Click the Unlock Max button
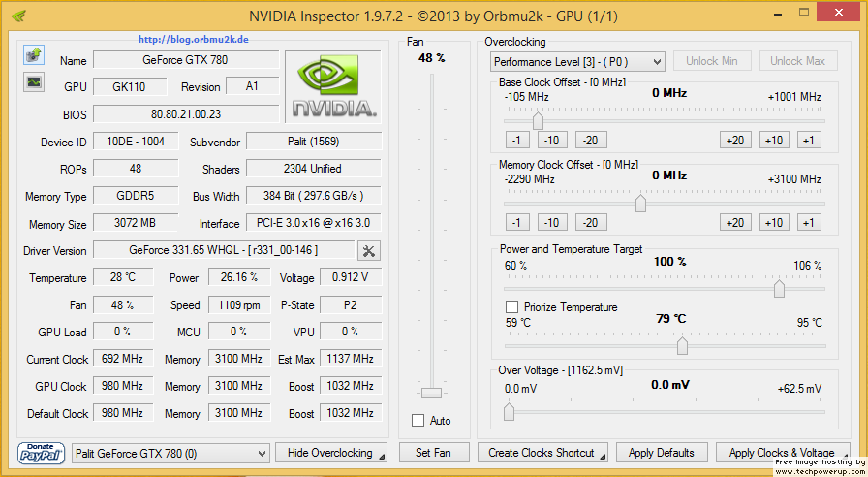 click(797, 61)
